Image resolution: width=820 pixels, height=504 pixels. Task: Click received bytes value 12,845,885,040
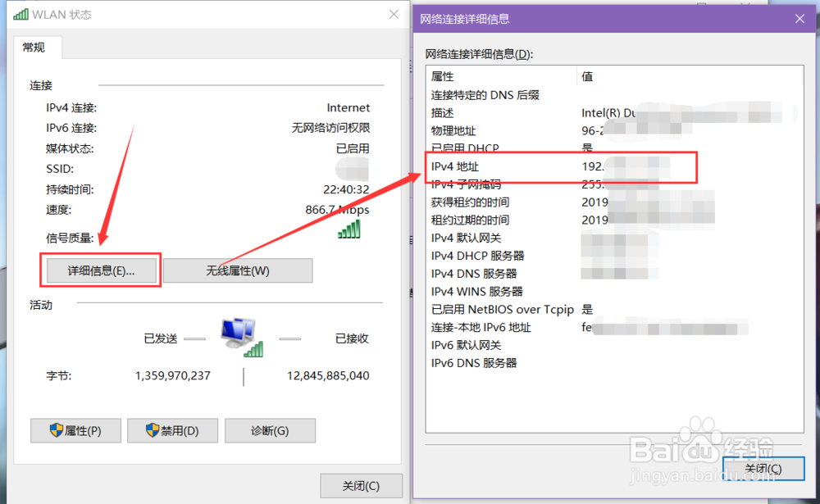pos(328,375)
